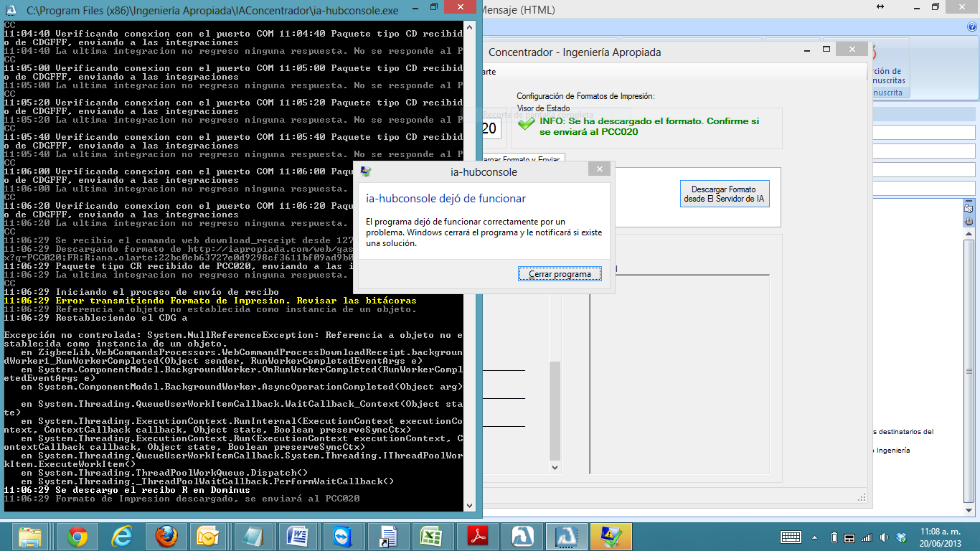Viewport: 980px width, 551px height.
Task: Open the on-screen keyboard from the tray
Action: tap(791, 537)
